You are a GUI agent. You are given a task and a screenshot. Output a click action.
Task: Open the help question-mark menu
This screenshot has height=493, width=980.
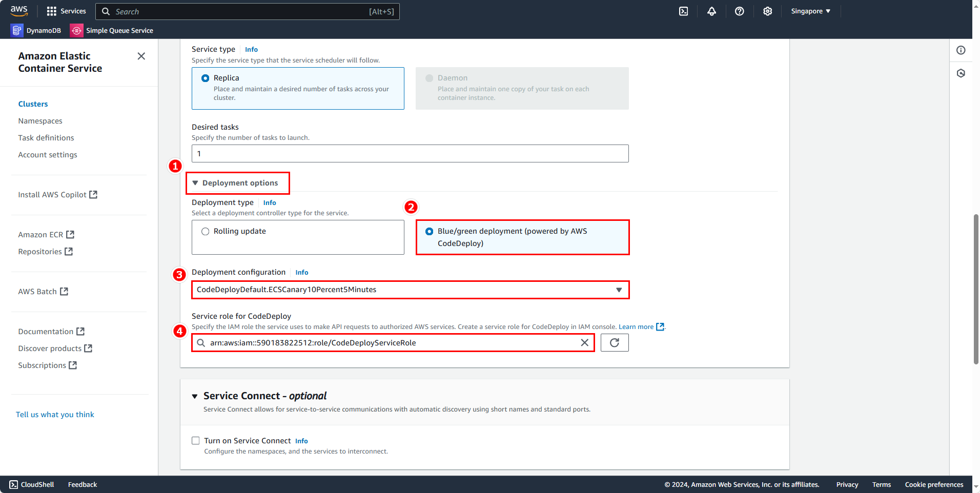click(x=739, y=11)
